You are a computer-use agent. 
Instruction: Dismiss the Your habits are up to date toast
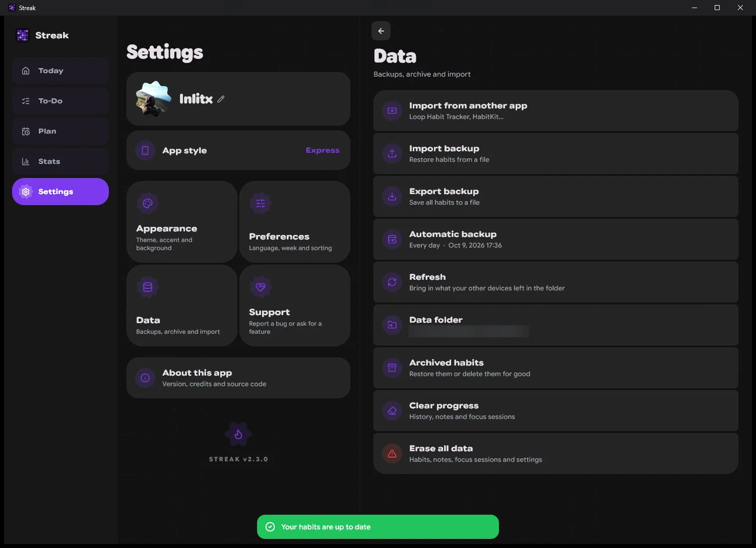pyautogui.click(x=378, y=527)
